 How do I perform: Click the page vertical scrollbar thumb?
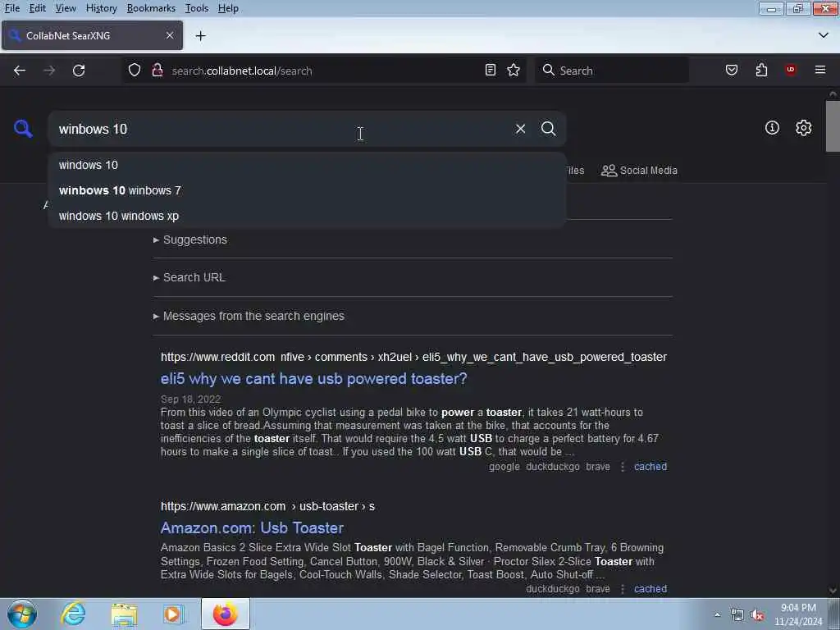(x=833, y=126)
